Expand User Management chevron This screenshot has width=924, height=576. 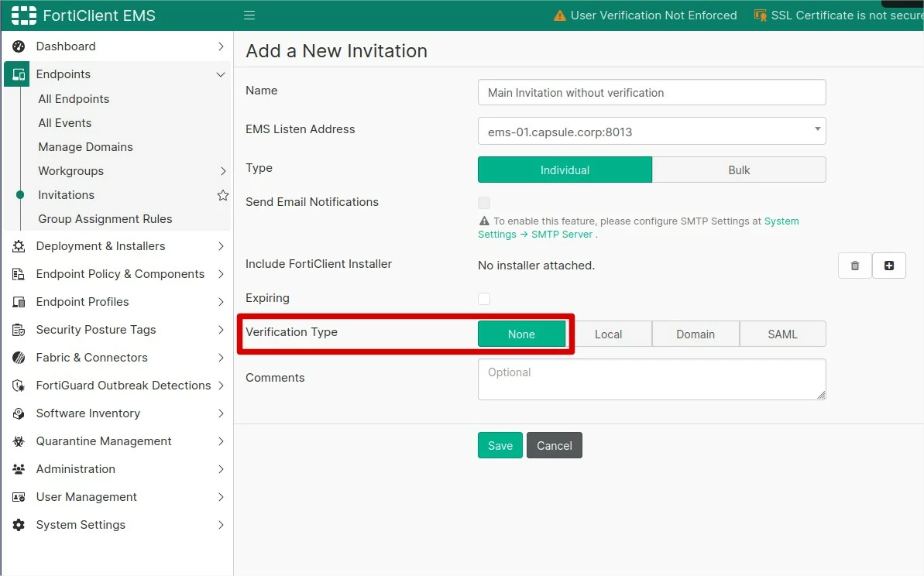pos(221,497)
